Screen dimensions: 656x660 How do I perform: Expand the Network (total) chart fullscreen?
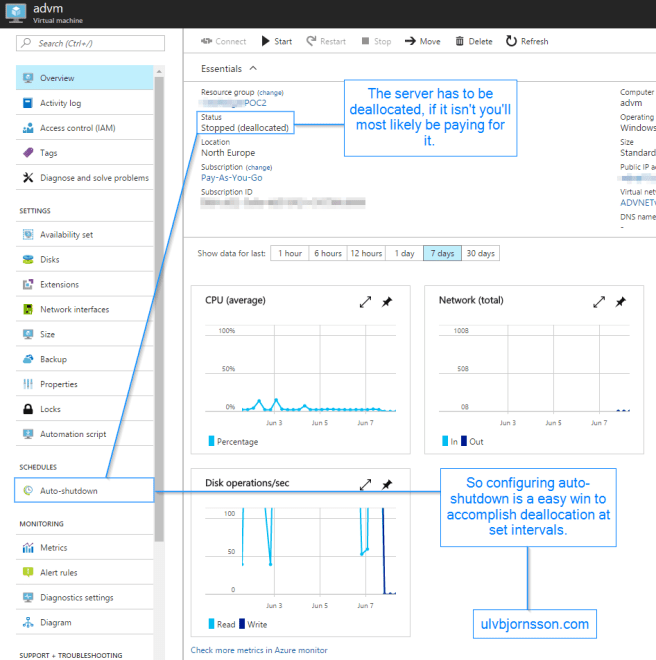[599, 301]
